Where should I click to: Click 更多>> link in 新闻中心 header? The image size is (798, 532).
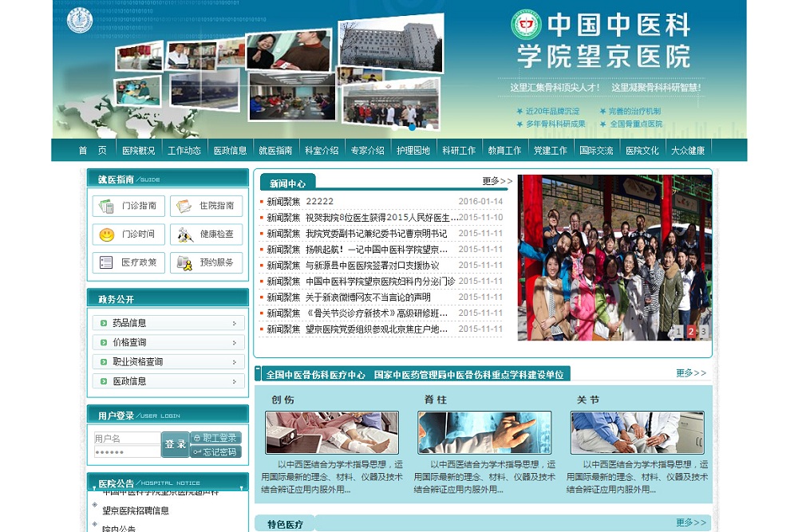coord(497,181)
